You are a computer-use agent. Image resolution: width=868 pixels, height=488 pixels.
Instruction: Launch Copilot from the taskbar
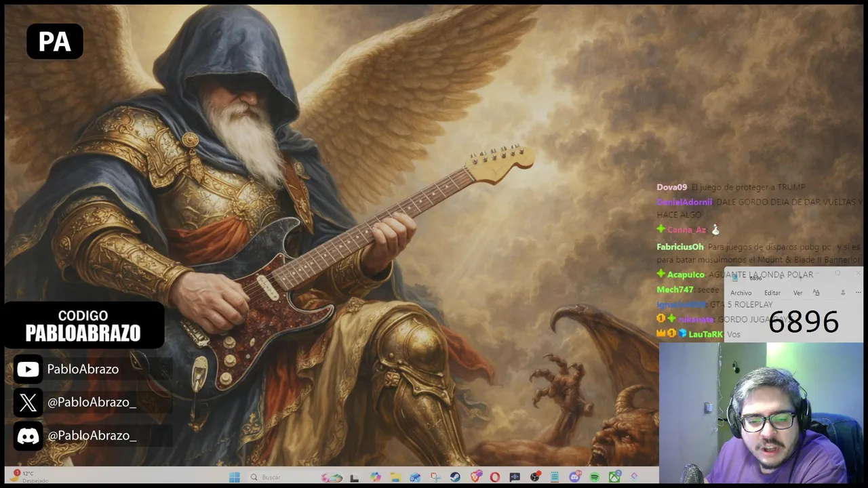376,477
